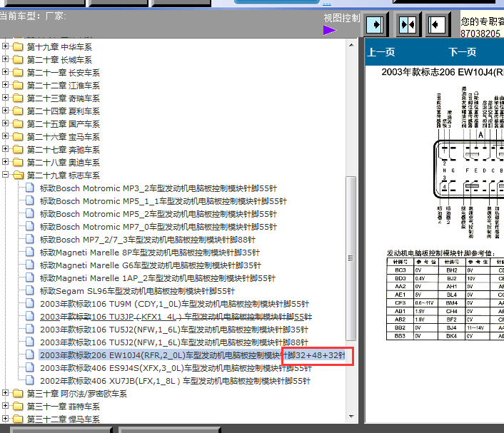The width and height of the screenshot is (504, 433).
Task: Open document icon for 106 TU3JP (KFX1_4L)
Action: pyautogui.click(x=30, y=316)
